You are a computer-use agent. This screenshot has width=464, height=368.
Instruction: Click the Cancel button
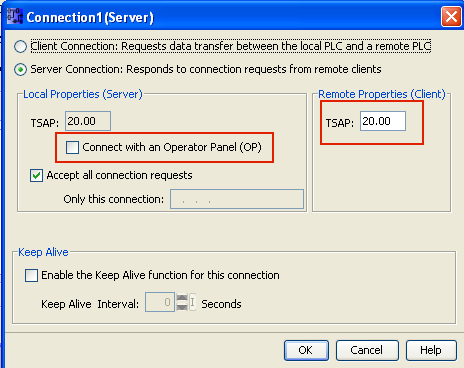(x=367, y=350)
